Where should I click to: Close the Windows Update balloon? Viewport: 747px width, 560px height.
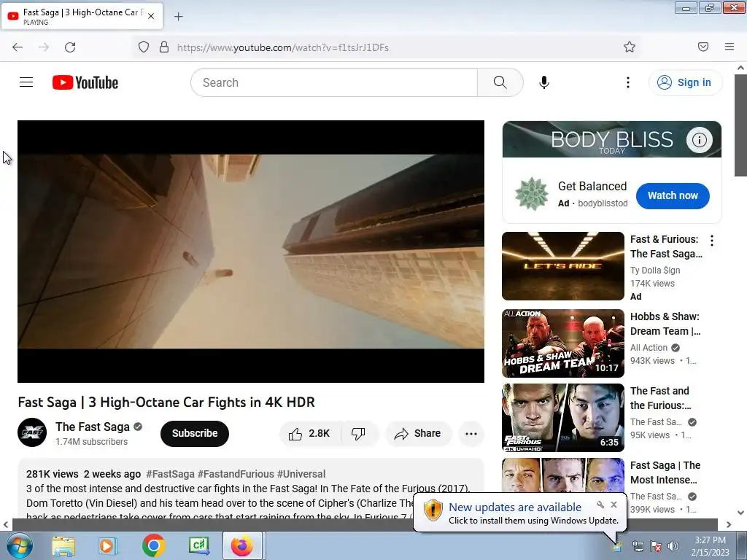tap(614, 505)
